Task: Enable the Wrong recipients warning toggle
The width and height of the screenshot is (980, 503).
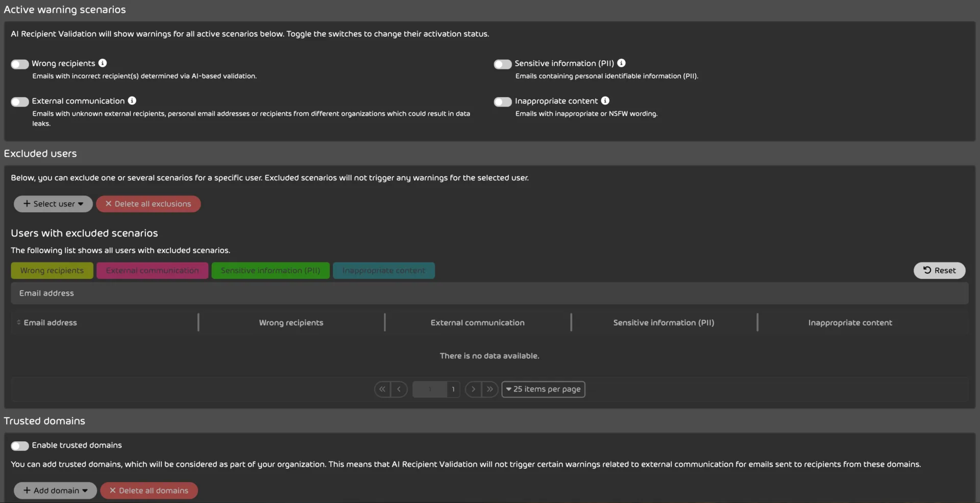Action: (19, 64)
